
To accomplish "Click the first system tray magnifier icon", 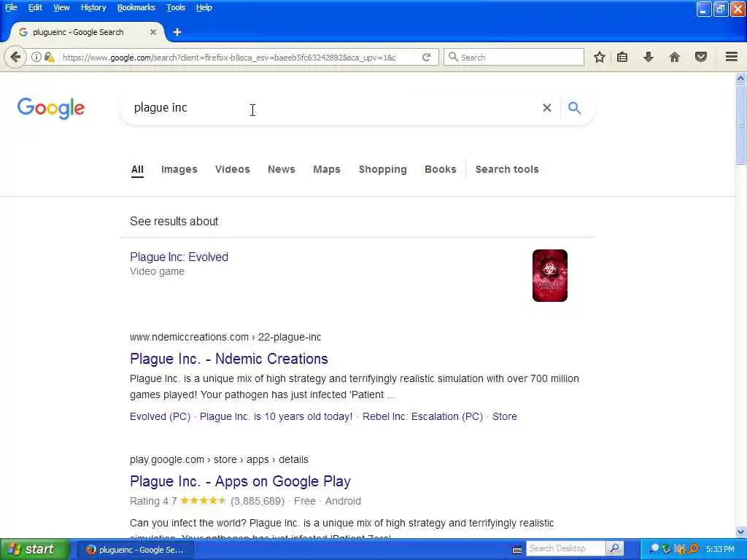I will pyautogui.click(x=654, y=548).
